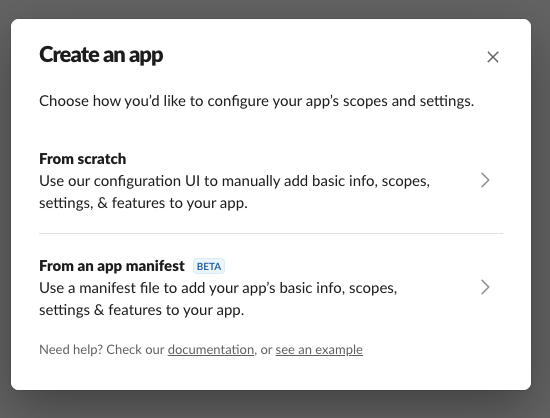Image resolution: width=550 pixels, height=418 pixels.
Task: Click the chevron arrow beside From an app manifest
Action: pos(485,287)
